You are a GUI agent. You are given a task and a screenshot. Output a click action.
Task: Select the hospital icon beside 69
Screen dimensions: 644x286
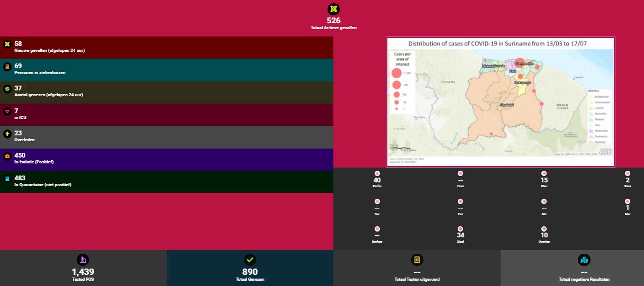[x=7, y=67]
